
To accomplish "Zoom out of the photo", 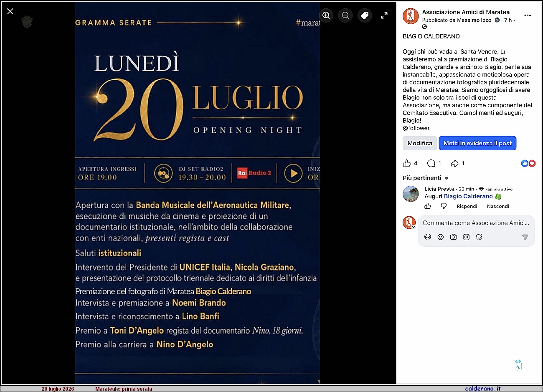I will tap(345, 15).
